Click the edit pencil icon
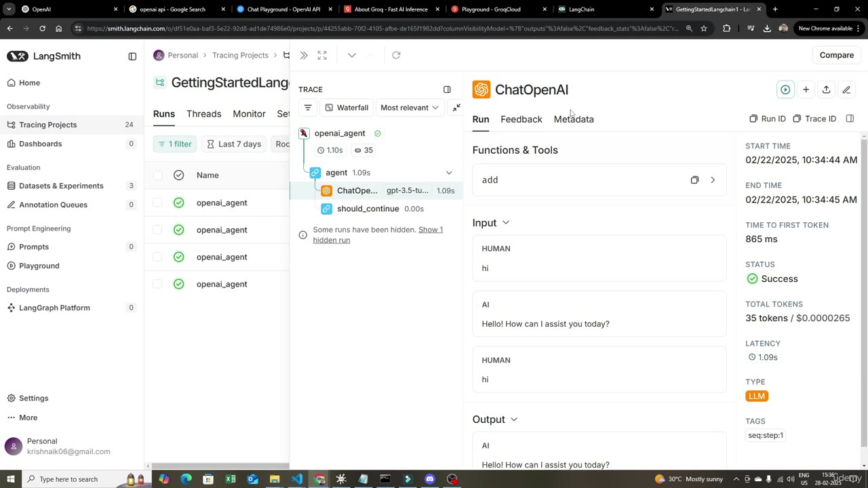The width and height of the screenshot is (868, 488). point(846,89)
